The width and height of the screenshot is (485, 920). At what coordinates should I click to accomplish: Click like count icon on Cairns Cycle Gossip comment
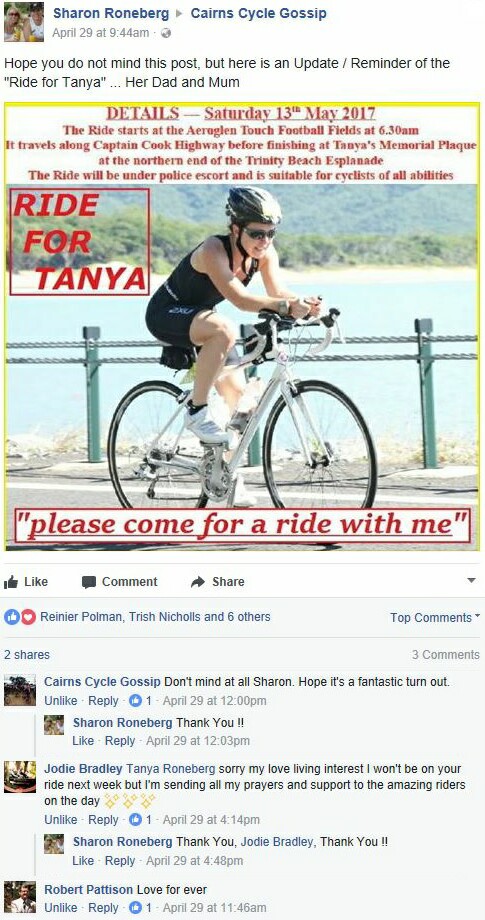(135, 701)
